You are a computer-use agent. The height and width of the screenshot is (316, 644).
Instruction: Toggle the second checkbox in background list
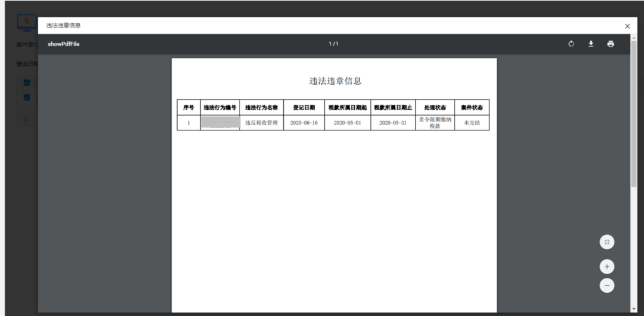tap(27, 97)
